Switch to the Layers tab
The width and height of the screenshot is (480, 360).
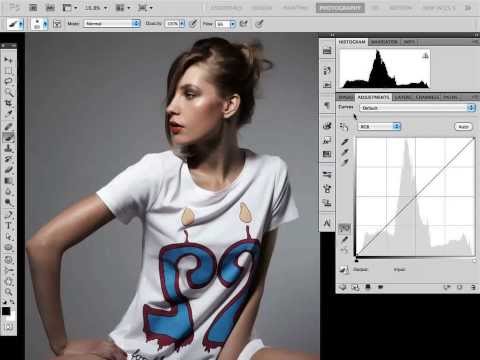tap(403, 97)
